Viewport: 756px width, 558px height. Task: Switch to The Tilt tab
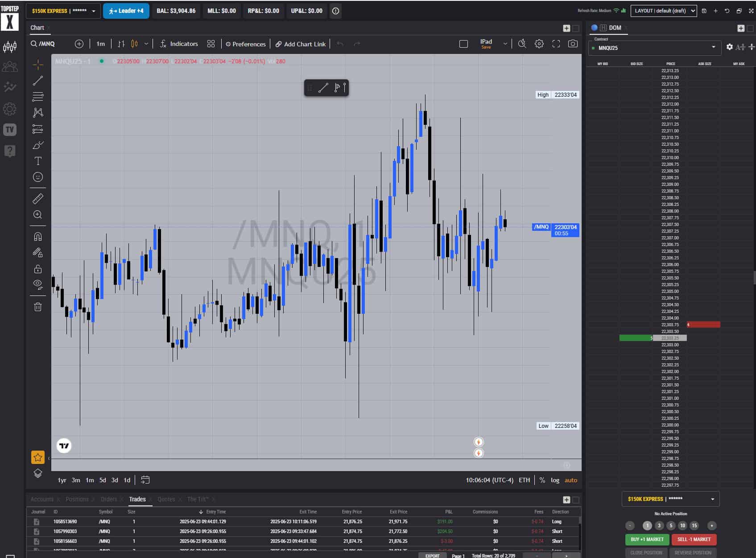click(198, 499)
